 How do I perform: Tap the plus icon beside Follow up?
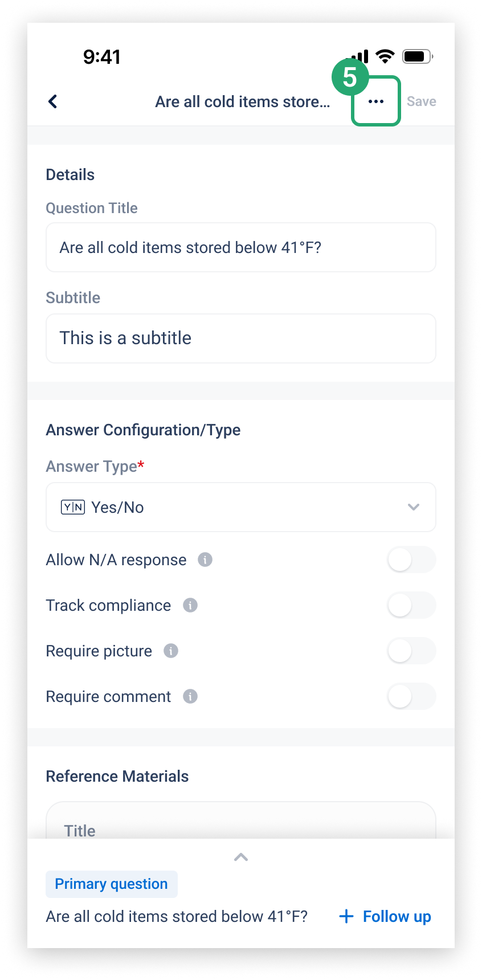pyautogui.click(x=346, y=916)
